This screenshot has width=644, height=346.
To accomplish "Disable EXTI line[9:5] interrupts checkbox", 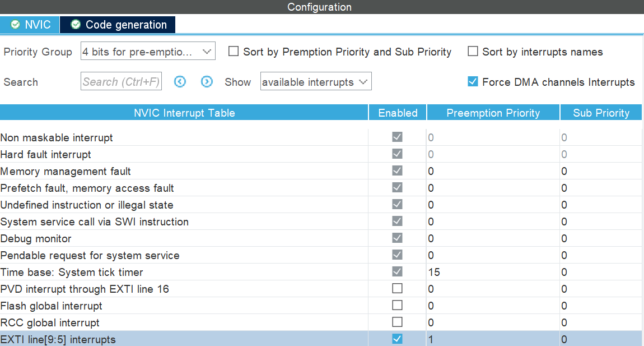I will pos(397,339).
